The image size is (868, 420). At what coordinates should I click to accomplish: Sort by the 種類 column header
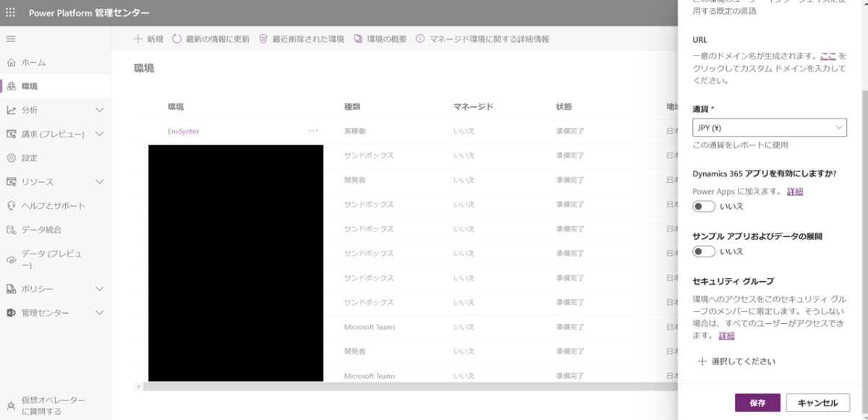pyautogui.click(x=353, y=107)
